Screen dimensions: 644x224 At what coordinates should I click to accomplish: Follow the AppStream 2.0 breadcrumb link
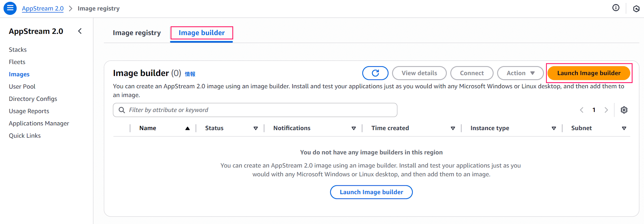[x=43, y=8]
